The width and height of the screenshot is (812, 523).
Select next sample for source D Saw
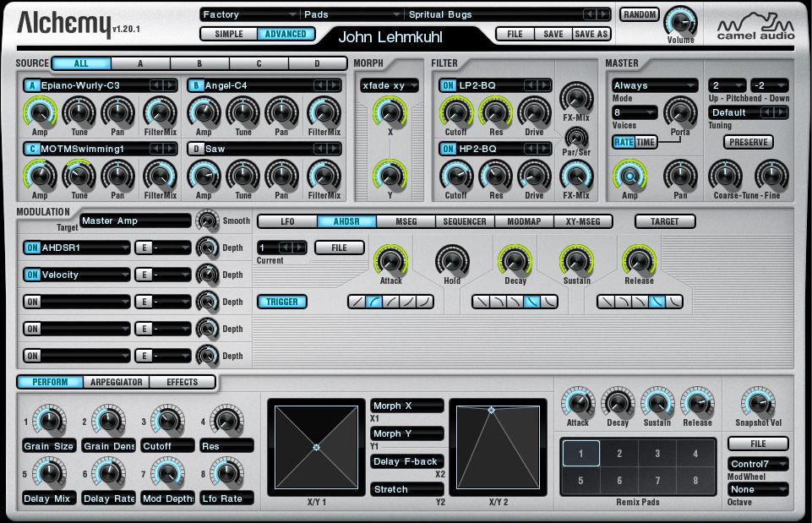pos(334,149)
